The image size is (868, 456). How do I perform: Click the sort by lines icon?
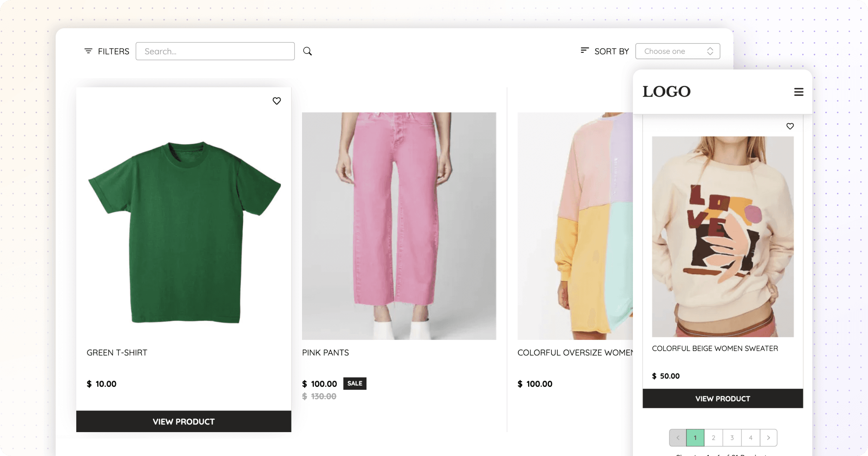click(x=584, y=51)
